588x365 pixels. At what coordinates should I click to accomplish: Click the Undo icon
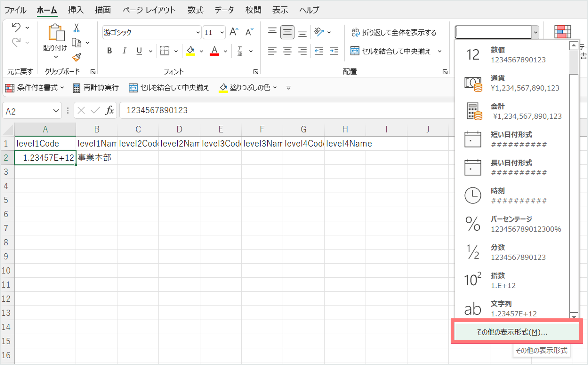point(16,27)
